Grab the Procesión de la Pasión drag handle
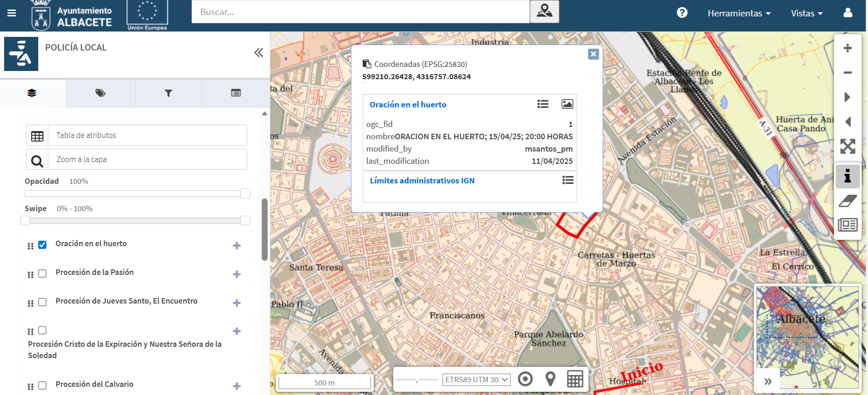The width and height of the screenshot is (868, 395). [x=30, y=275]
